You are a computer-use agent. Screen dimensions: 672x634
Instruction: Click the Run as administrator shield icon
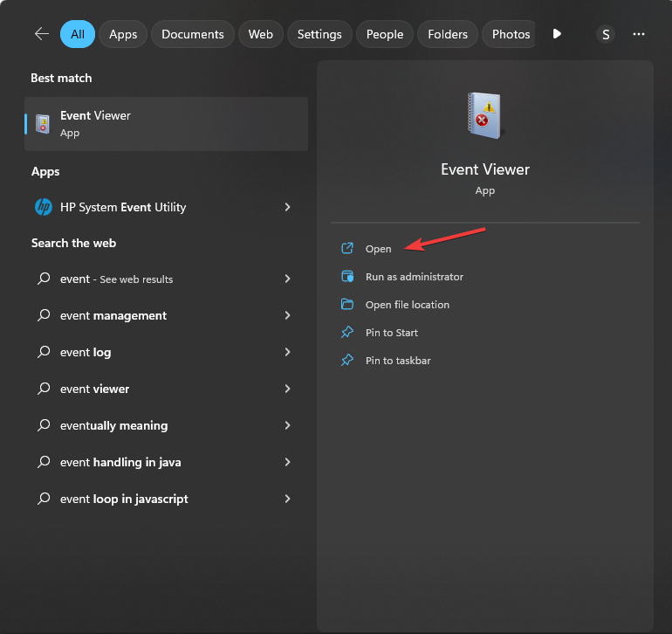click(x=347, y=277)
